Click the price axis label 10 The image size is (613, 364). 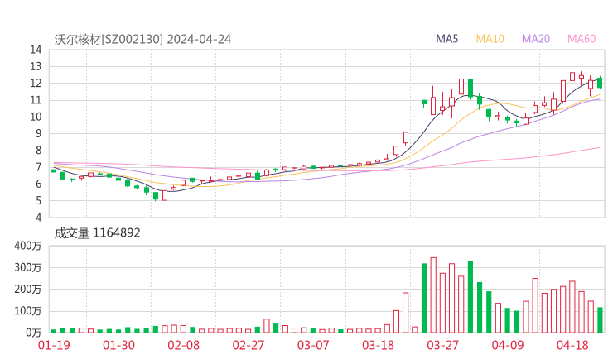click(36, 117)
